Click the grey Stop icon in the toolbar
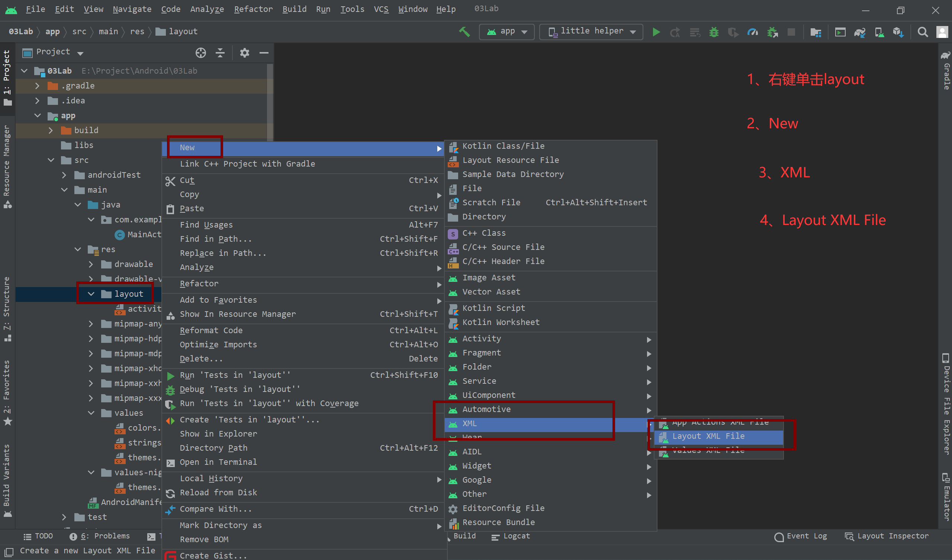952x560 pixels. tap(791, 32)
